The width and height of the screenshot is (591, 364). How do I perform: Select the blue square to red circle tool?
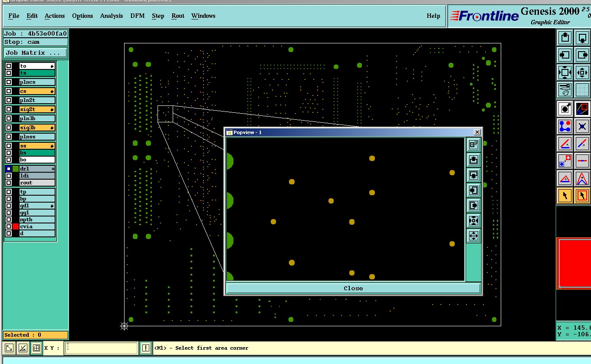click(x=565, y=161)
